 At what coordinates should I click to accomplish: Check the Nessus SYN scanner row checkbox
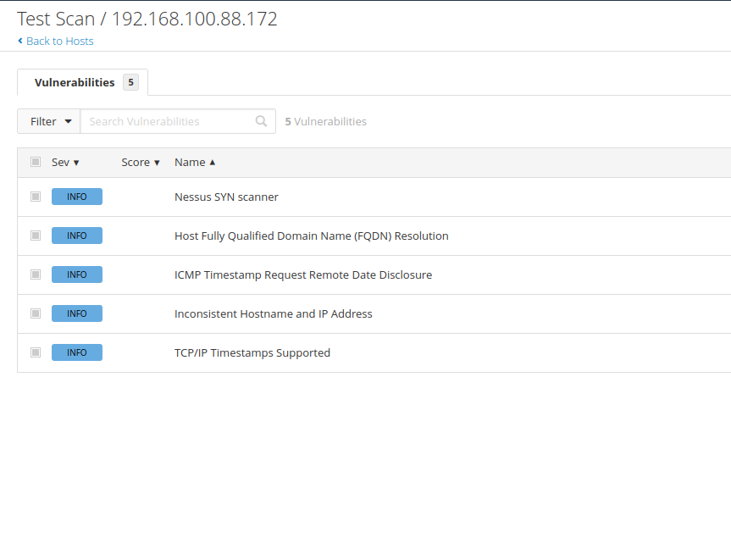tap(36, 197)
